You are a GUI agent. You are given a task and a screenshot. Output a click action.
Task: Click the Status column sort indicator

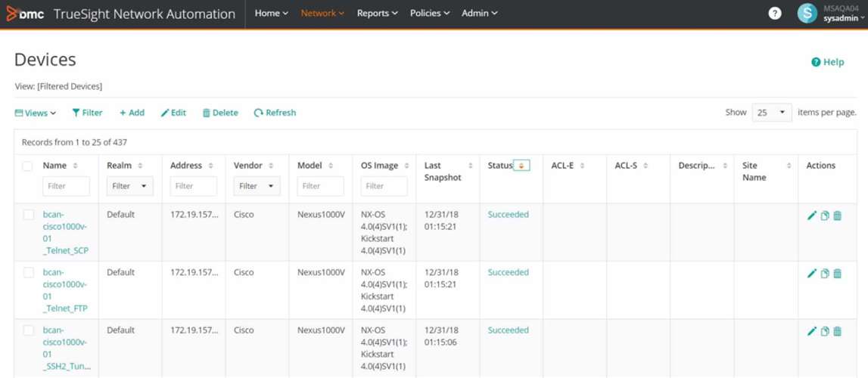521,166
